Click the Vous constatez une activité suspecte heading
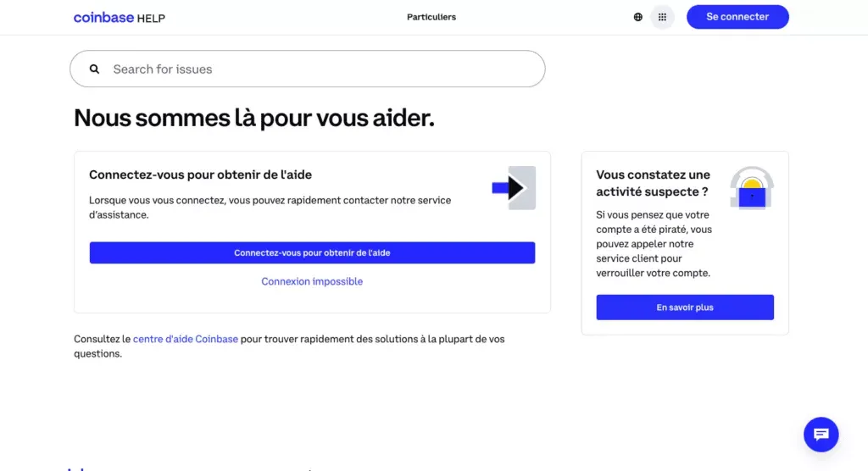Viewport: 868px width, 471px height. point(653,183)
